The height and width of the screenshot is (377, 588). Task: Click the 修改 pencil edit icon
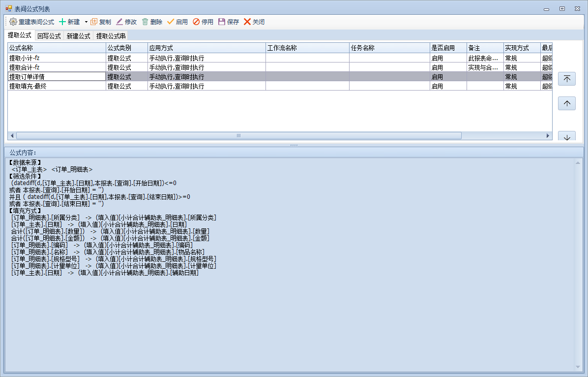(x=119, y=22)
